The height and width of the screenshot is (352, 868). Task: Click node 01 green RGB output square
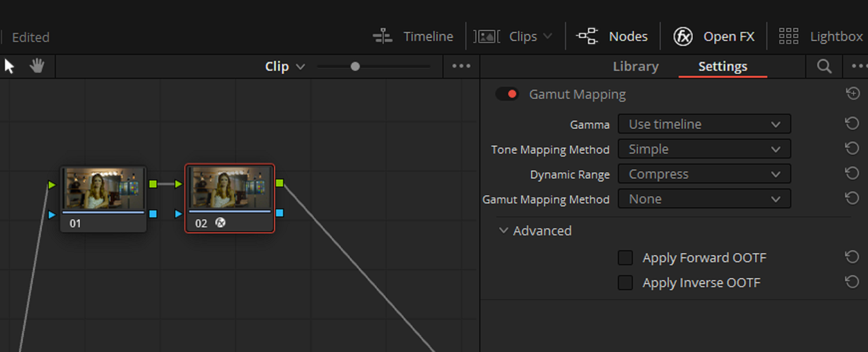coord(153,184)
